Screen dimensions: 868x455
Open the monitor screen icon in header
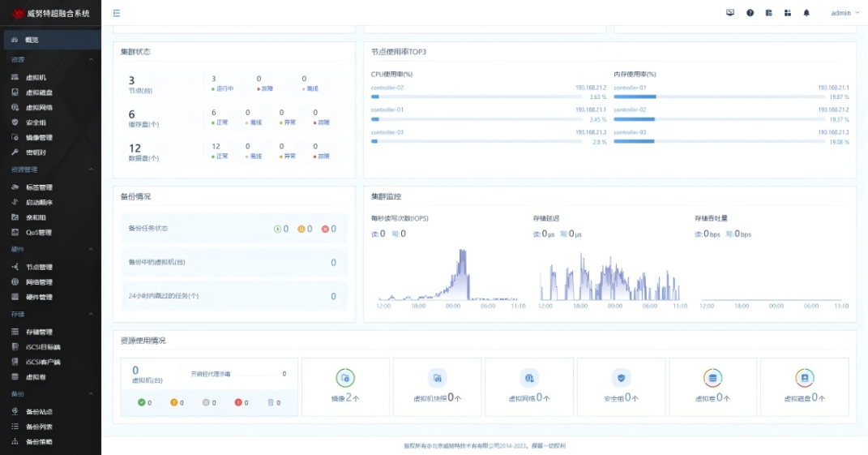click(730, 13)
